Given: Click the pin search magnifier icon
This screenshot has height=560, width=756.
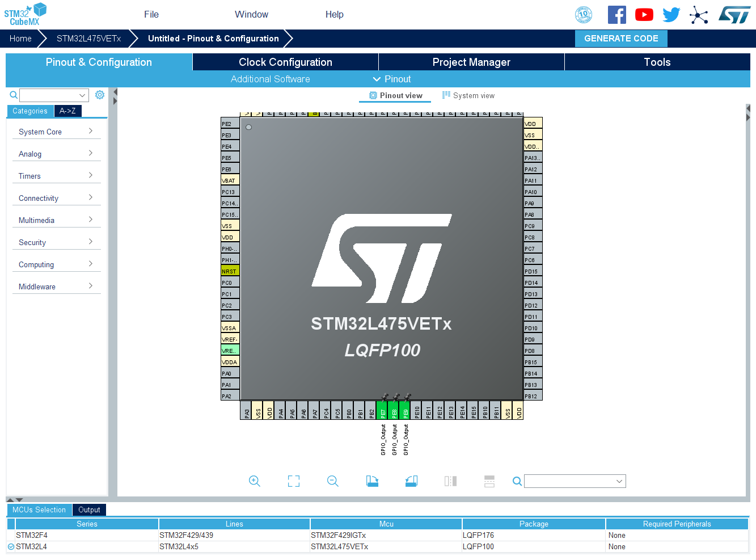Looking at the screenshot, I should tap(517, 481).
